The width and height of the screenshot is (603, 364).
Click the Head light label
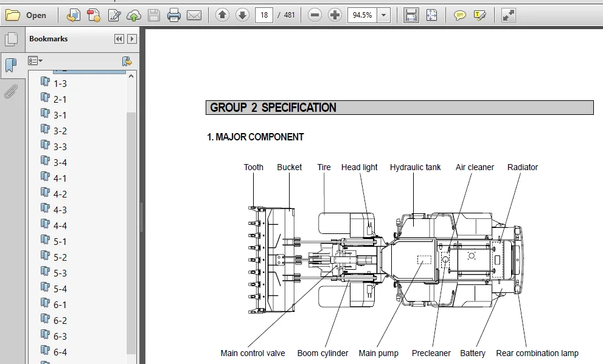(x=359, y=167)
